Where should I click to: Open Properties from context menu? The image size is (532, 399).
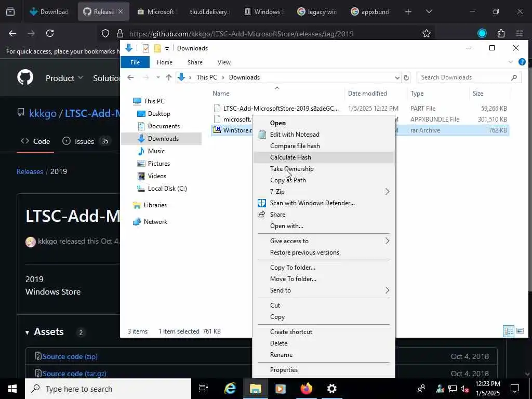323,370
